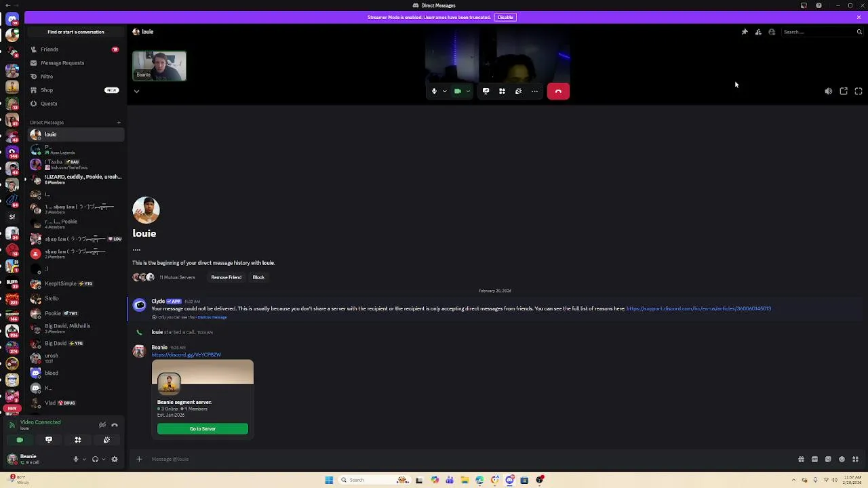
Task: Open the LIZARD, cuddly, Pookie group DM
Action: tap(75, 179)
